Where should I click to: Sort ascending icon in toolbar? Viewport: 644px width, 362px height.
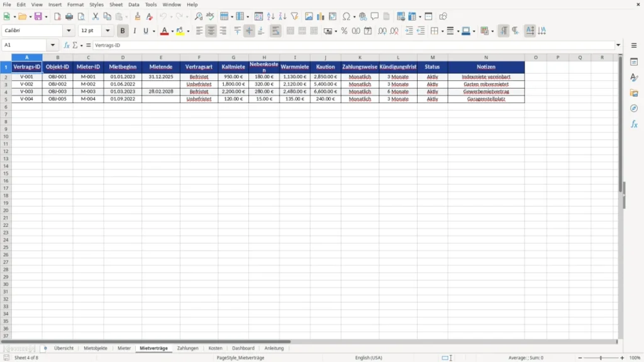(x=270, y=16)
